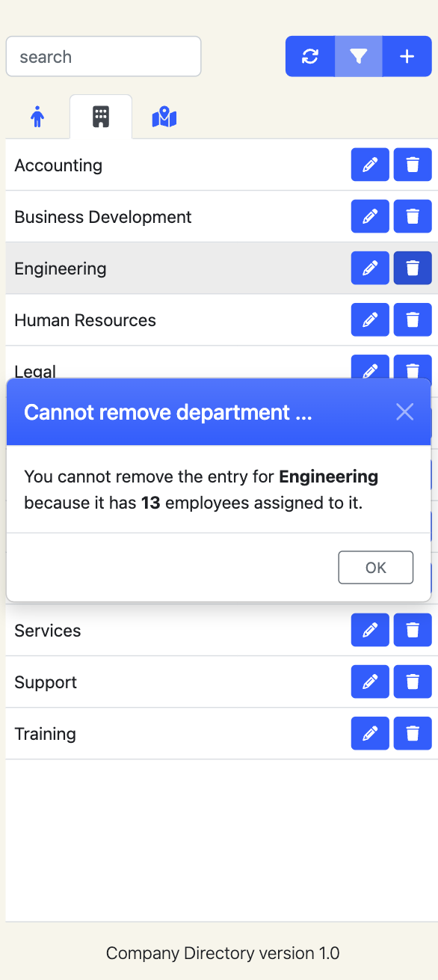Delete the Human Resources department
Viewport: 438px width, 980px height.
(x=413, y=319)
